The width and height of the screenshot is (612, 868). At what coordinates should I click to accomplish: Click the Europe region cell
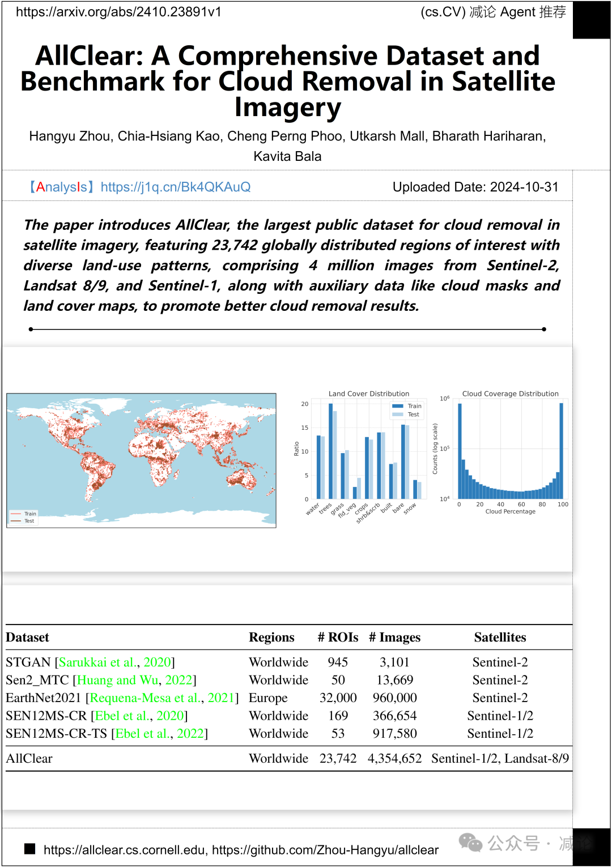click(268, 698)
